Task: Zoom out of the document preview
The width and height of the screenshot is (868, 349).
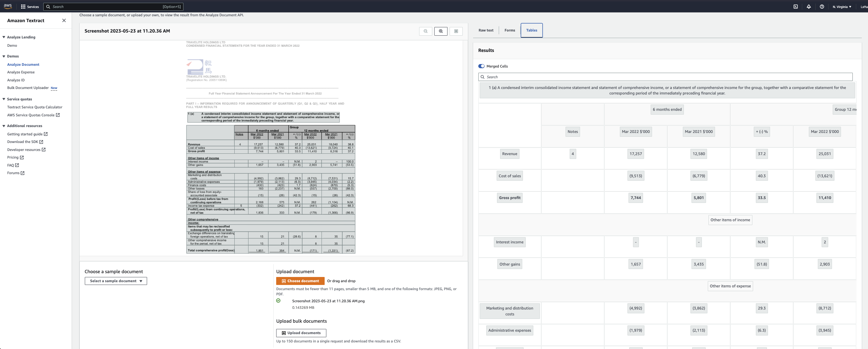Action: pyautogui.click(x=425, y=31)
